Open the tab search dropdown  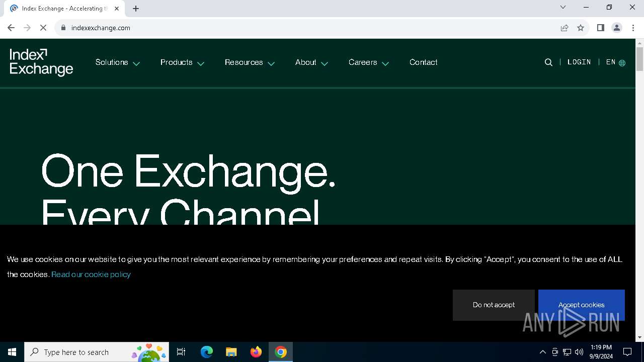pyautogui.click(x=563, y=7)
